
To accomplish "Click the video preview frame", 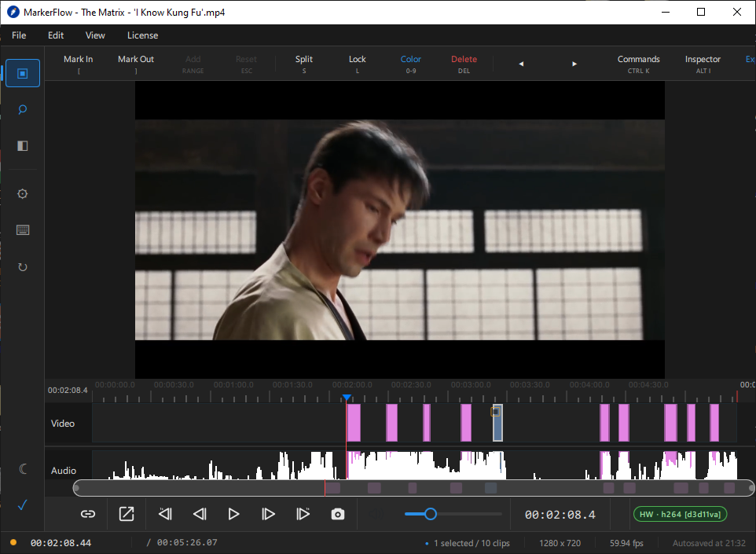I will [400, 229].
